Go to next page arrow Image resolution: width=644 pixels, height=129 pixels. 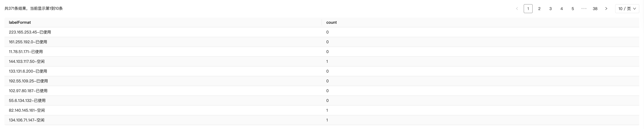point(606,9)
